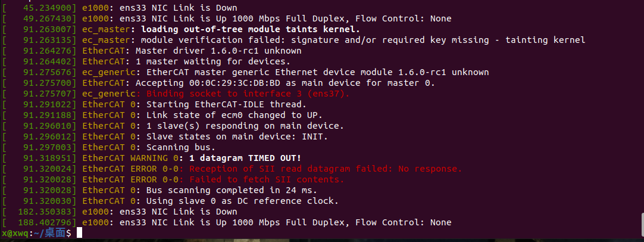Click the timestamp 182.350383

[47, 212]
